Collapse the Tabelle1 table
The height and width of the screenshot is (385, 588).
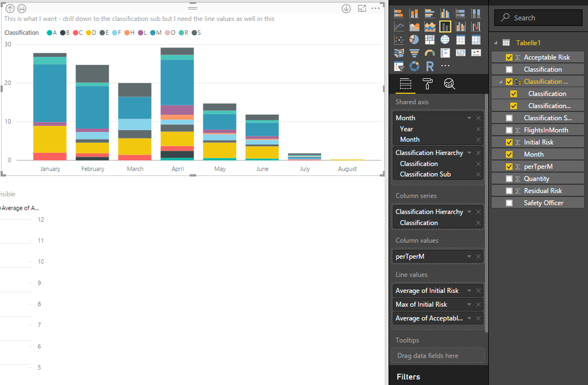496,43
